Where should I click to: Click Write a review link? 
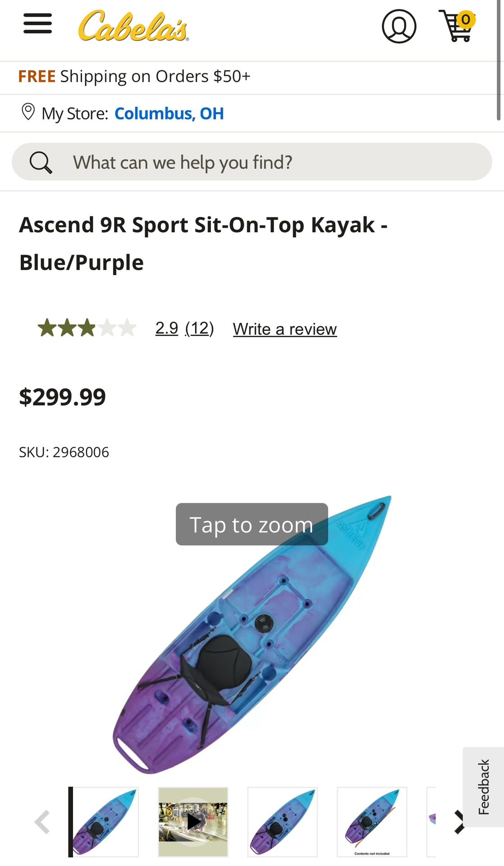click(x=285, y=329)
